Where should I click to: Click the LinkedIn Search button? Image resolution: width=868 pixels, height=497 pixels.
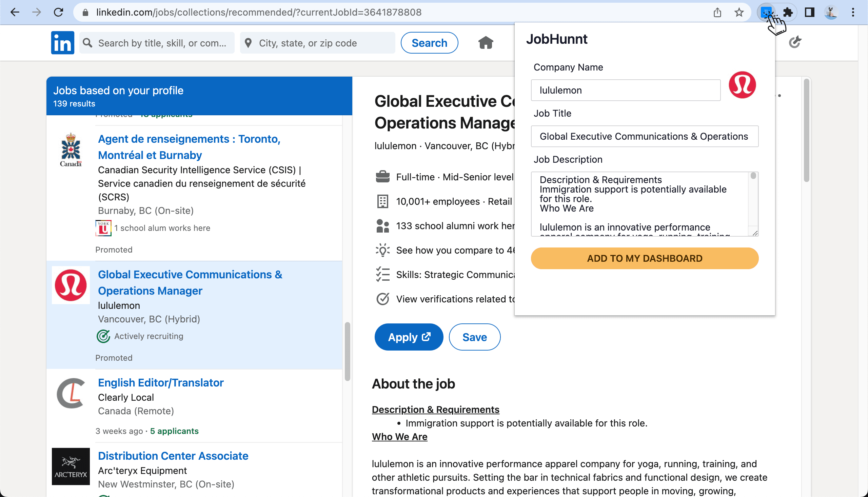(x=430, y=42)
